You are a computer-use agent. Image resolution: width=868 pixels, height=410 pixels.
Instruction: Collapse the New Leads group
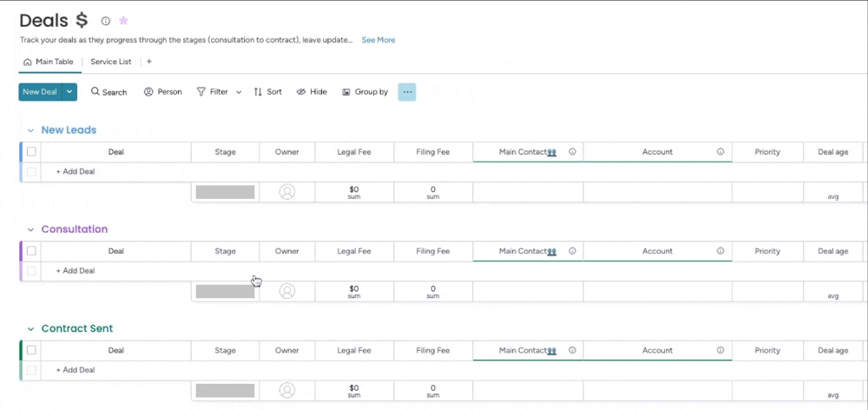30,130
